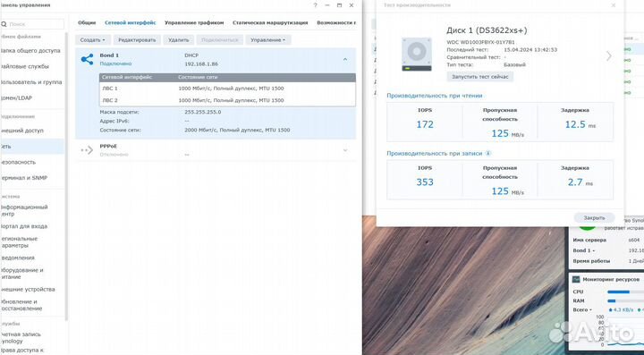Select Сеть in the sidebar
This screenshot has width=644, height=355.
tap(32, 147)
